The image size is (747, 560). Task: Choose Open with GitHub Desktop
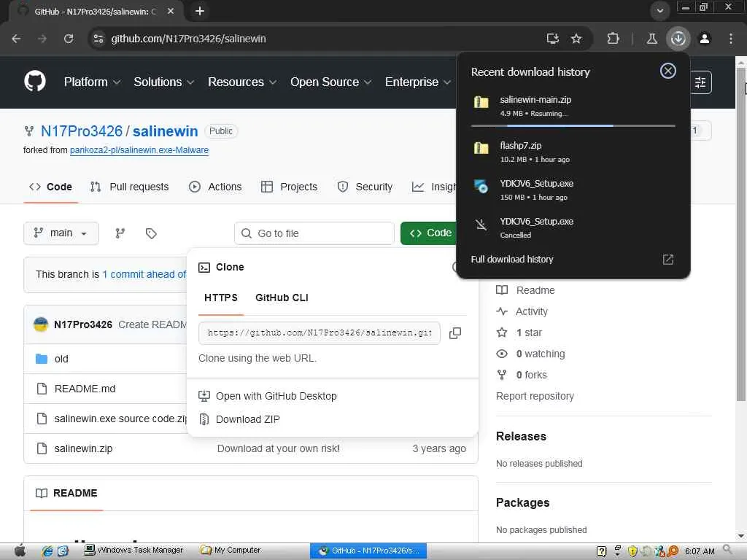(267, 396)
